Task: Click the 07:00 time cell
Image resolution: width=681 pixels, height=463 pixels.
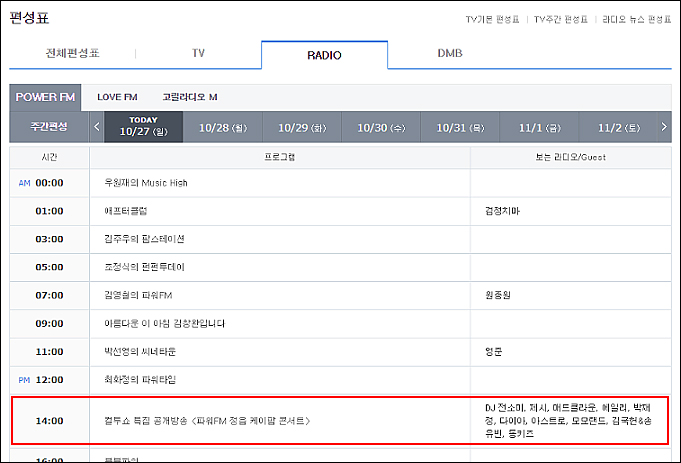Action: point(49,295)
